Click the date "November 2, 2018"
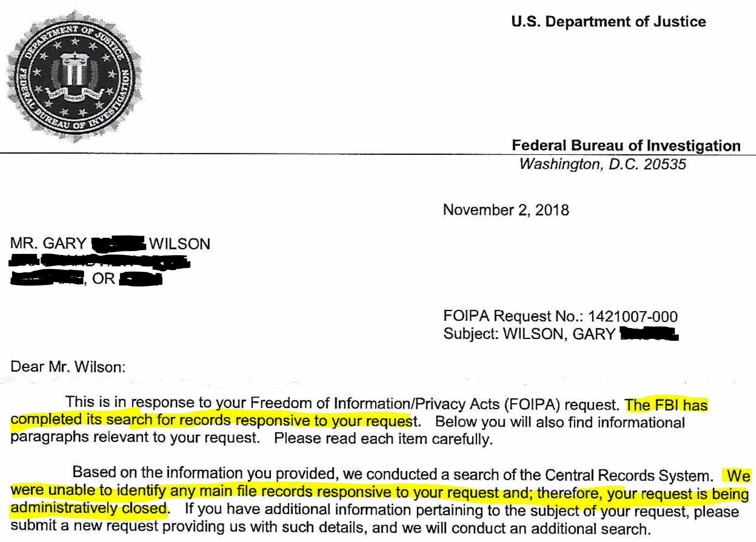Image resolution: width=756 pixels, height=542 pixels. [506, 210]
